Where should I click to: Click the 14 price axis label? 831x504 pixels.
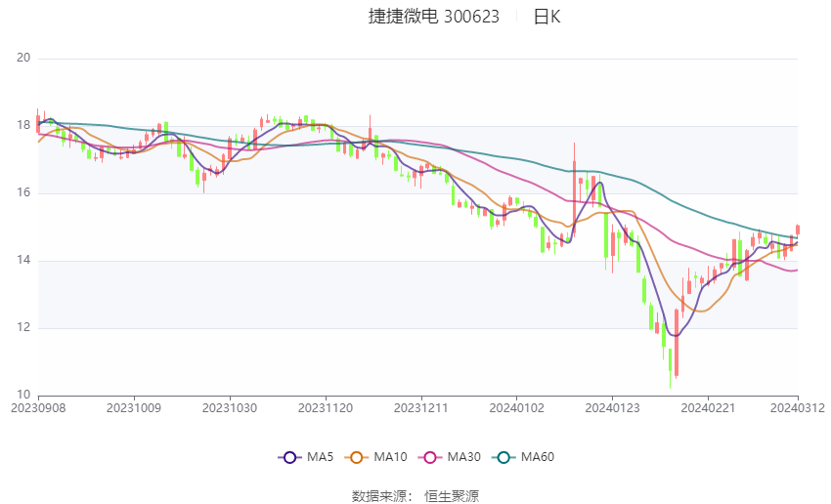coord(23,260)
